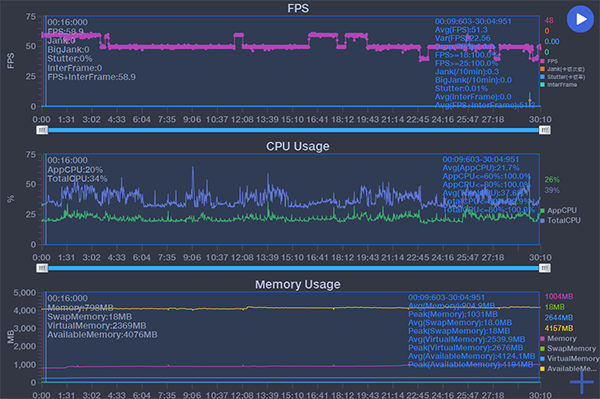Image resolution: width=600 pixels, height=399 pixels.
Task: Click the CPU Usage chart title
Action: point(298,146)
